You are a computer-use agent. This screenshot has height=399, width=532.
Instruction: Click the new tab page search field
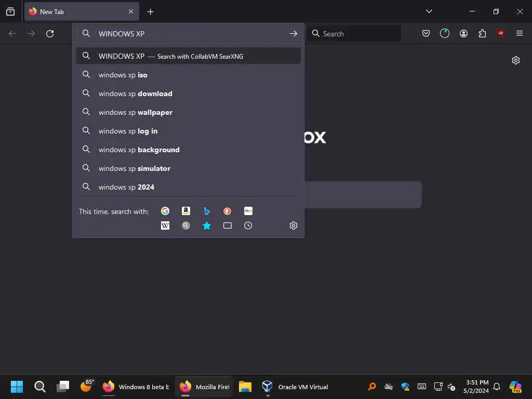(x=363, y=195)
